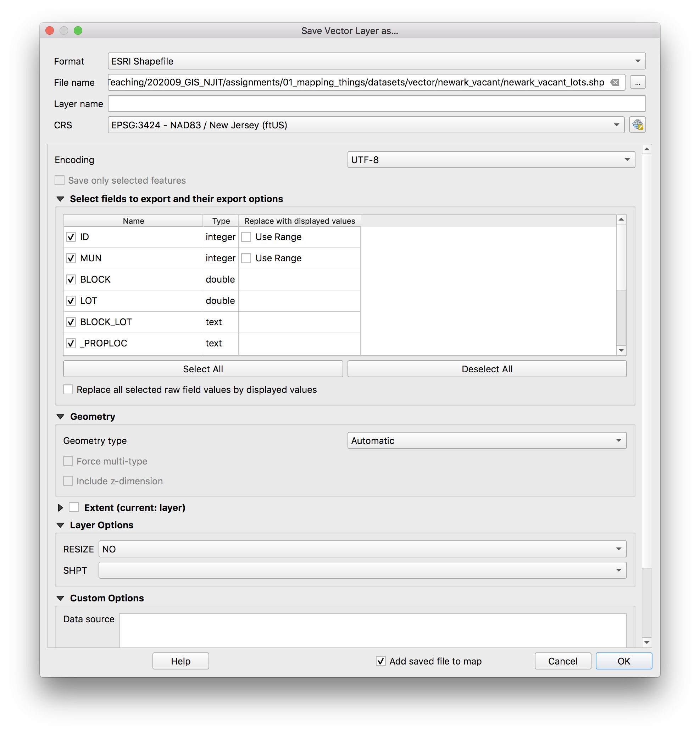Uncheck the BLOCK field export

[71, 279]
